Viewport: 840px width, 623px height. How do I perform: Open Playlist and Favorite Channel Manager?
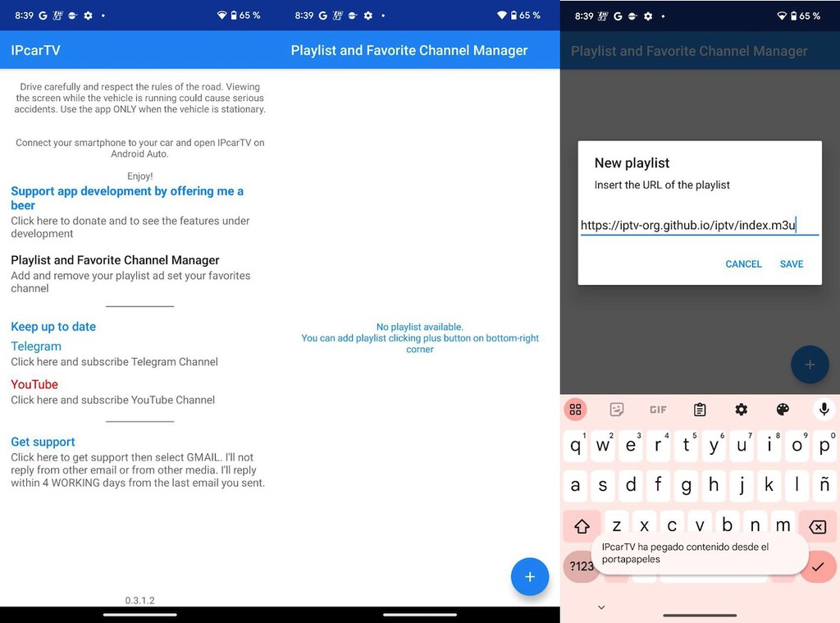[x=115, y=260]
